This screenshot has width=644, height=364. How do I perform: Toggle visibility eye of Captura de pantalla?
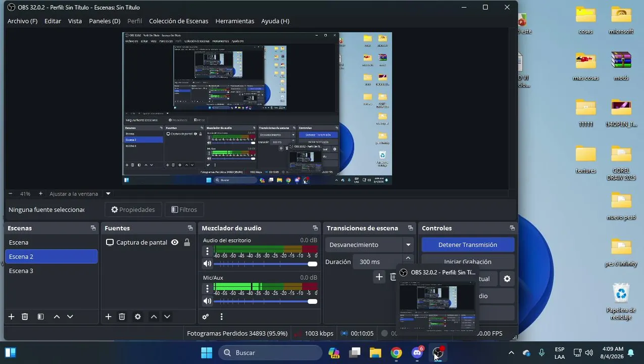[x=175, y=242]
